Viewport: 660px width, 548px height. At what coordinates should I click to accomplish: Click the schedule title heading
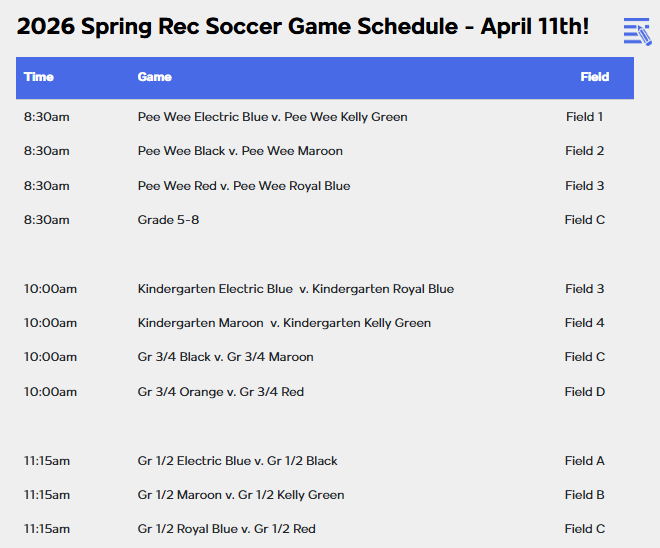pyautogui.click(x=303, y=27)
